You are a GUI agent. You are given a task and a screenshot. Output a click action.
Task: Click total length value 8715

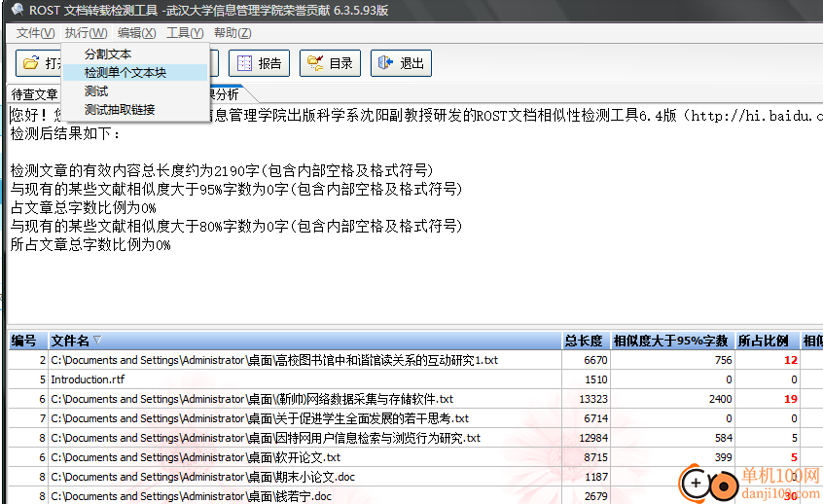click(595, 457)
